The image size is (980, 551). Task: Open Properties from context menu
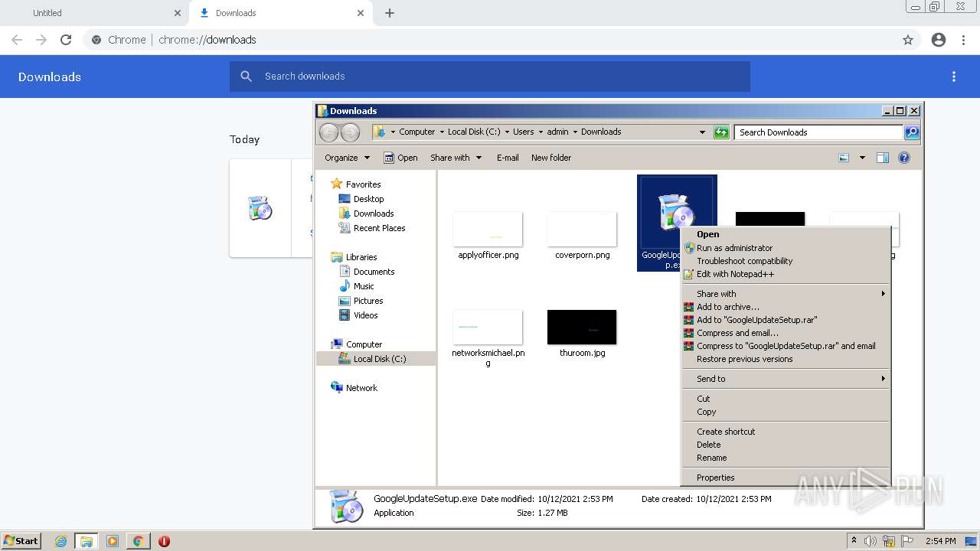click(x=786, y=478)
